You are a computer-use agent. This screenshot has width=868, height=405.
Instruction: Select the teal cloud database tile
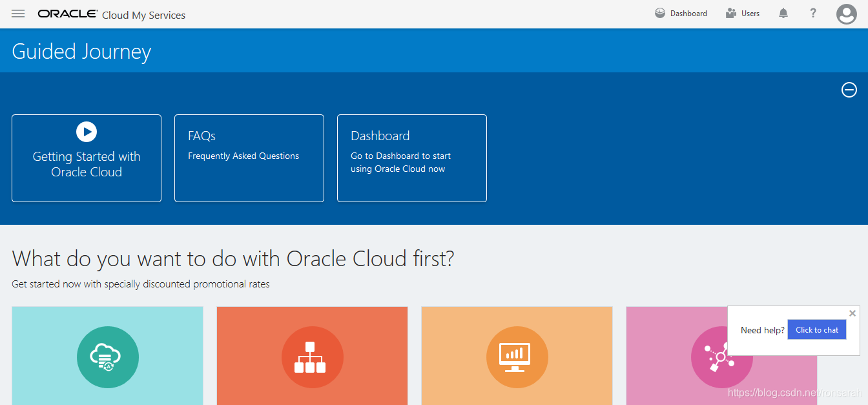107,356
